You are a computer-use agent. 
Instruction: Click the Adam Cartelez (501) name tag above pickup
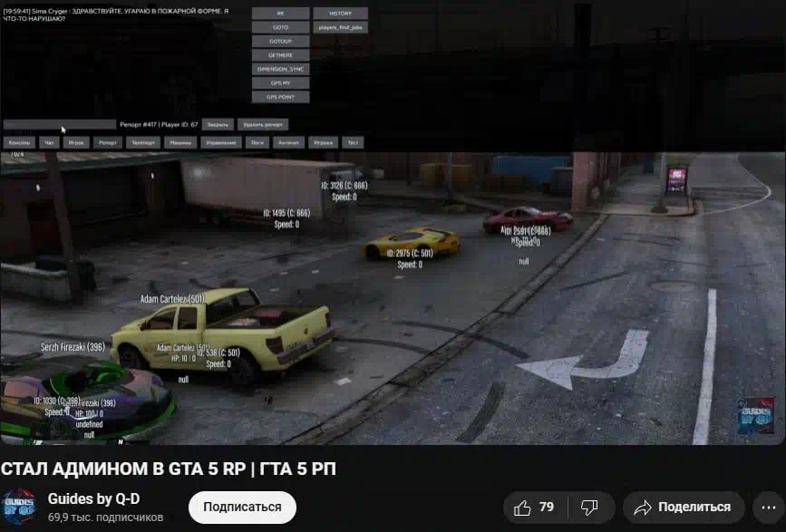click(x=172, y=299)
